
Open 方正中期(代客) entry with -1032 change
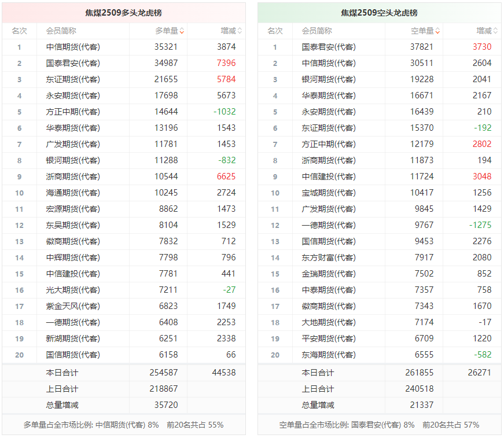73,112
